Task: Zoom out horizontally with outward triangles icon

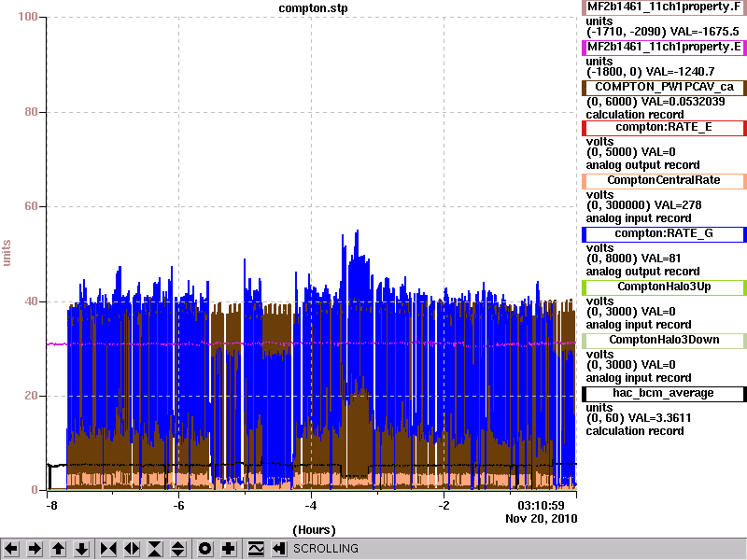Action: coord(132,549)
